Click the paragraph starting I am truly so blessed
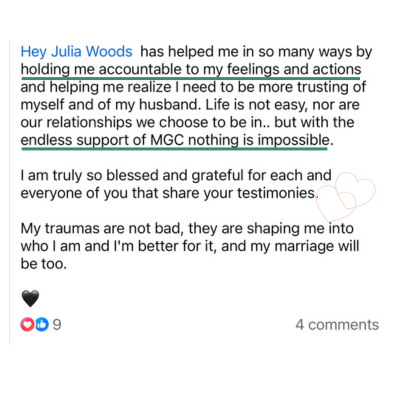The width and height of the screenshot is (400, 400). pos(176,184)
